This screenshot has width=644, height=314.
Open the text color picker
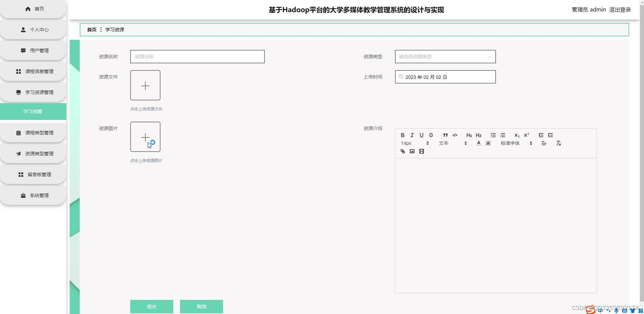478,143
